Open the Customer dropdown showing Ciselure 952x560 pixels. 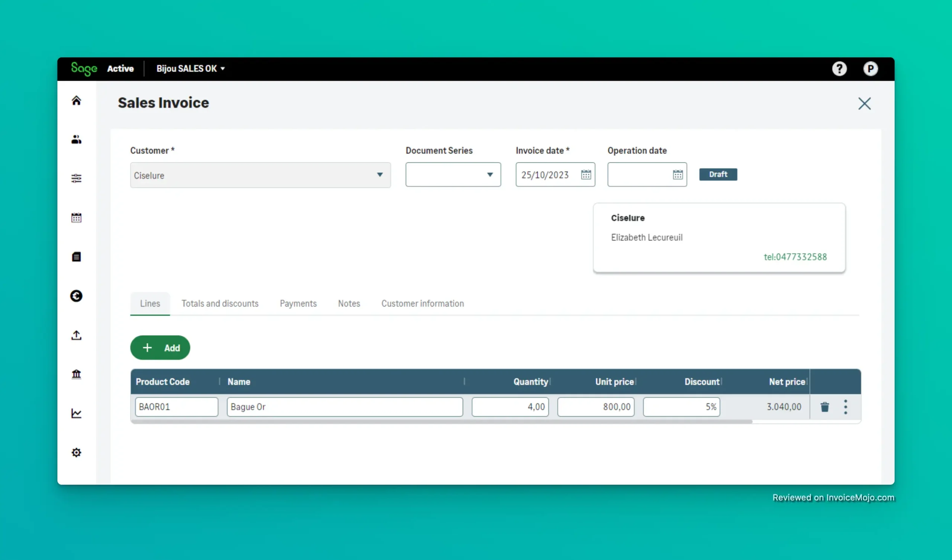(380, 175)
